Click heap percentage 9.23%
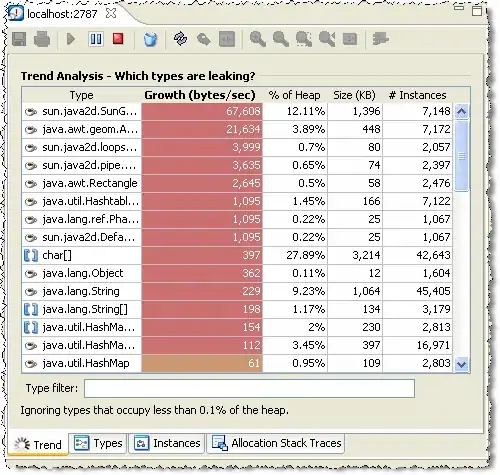500x475 pixels. tap(308, 291)
